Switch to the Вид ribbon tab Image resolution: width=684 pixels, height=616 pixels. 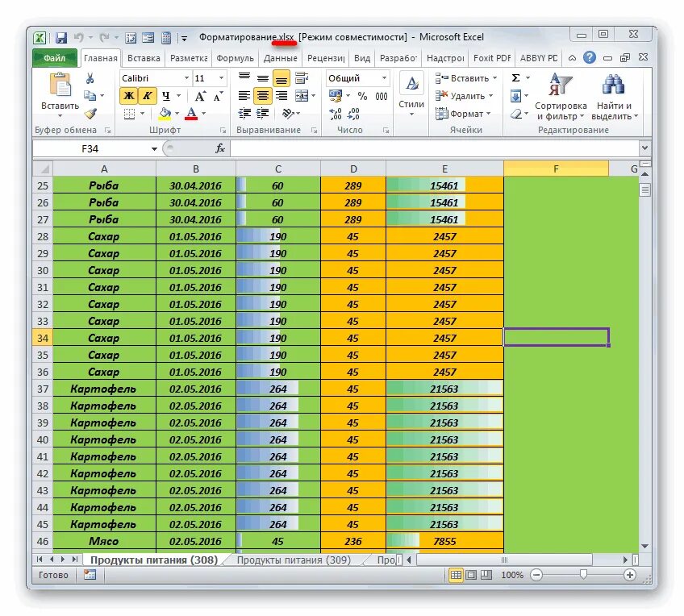pos(361,58)
